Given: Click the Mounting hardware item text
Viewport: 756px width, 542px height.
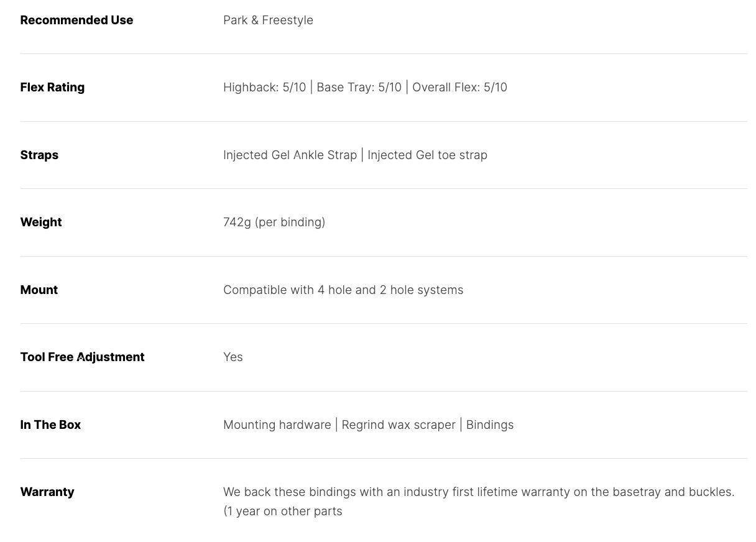Looking at the screenshot, I should pyautogui.click(x=277, y=425).
